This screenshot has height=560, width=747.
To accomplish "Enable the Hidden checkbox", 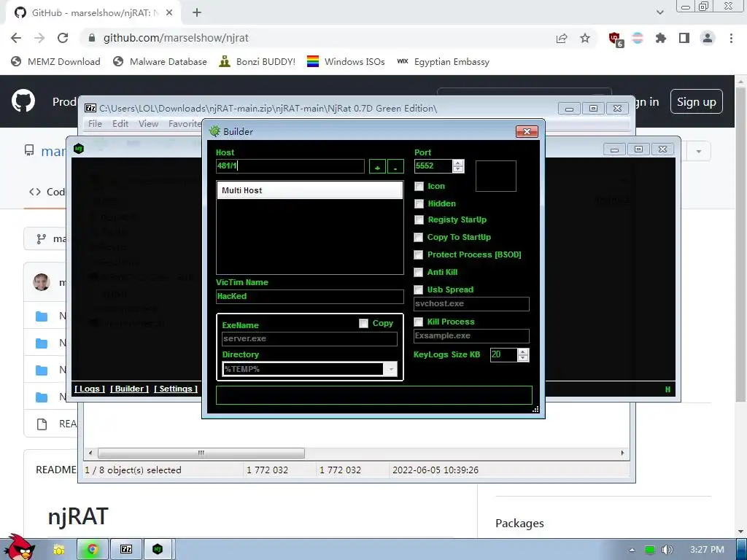I will (x=419, y=204).
